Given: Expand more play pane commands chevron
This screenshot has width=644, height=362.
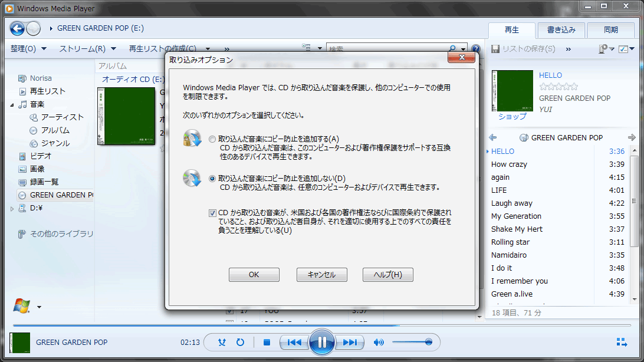Looking at the screenshot, I should (x=569, y=49).
